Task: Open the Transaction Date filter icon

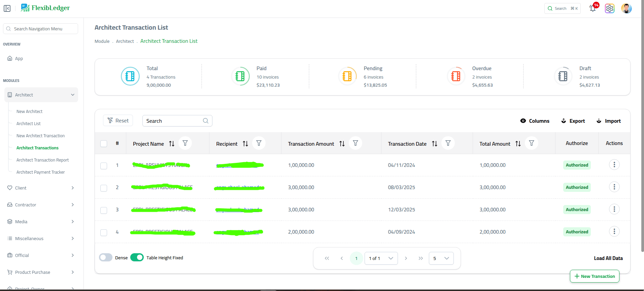Action: 448,143
